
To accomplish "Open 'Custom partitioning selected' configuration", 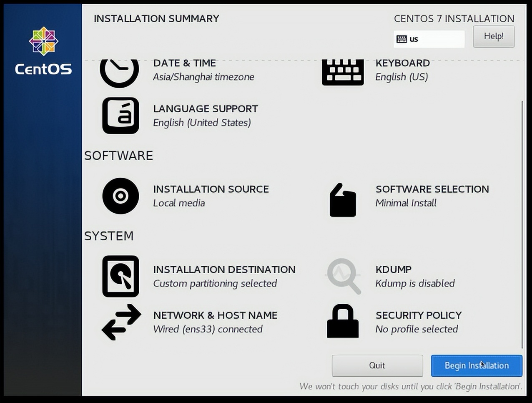I will 215,283.
